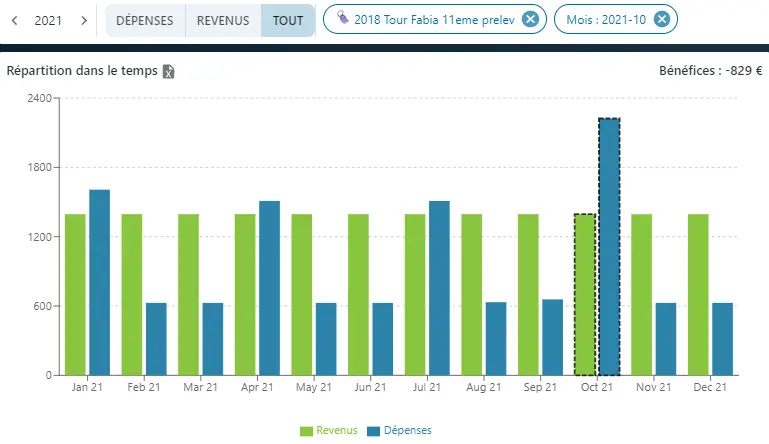Go to previous year with left chevron
This screenshot has width=769, height=444.
click(15, 20)
